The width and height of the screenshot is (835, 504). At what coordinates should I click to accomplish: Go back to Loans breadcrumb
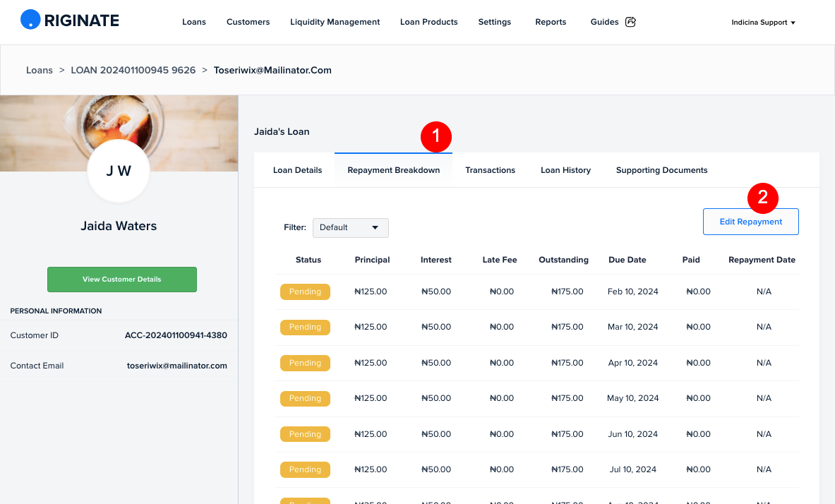click(x=40, y=71)
